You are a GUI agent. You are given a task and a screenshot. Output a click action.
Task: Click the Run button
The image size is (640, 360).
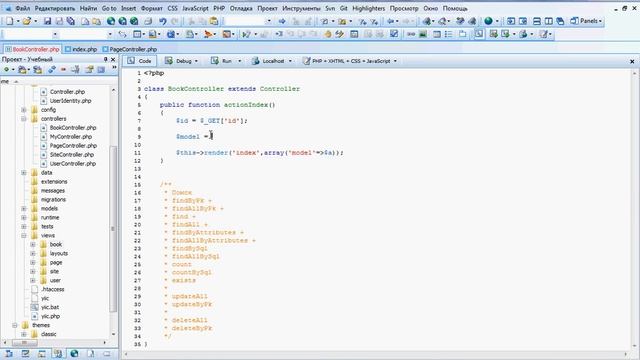[222, 61]
